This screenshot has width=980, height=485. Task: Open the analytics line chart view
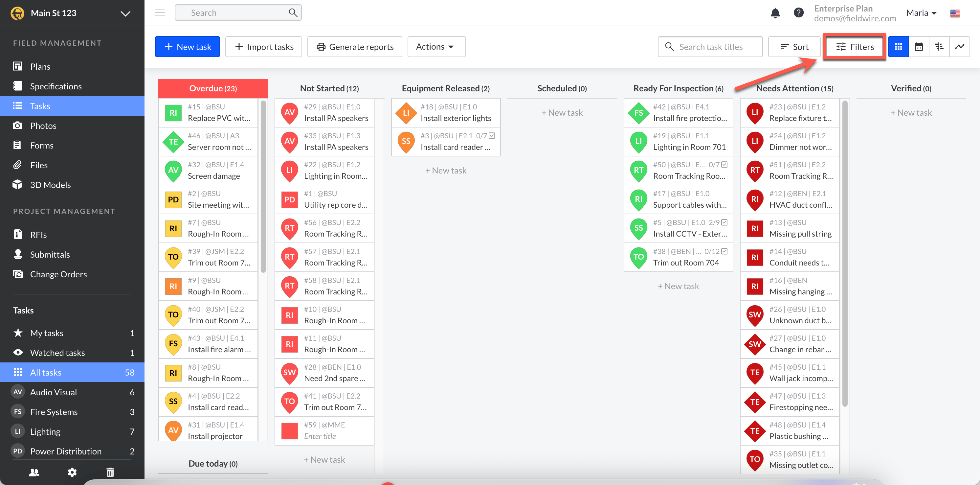pyautogui.click(x=959, y=47)
